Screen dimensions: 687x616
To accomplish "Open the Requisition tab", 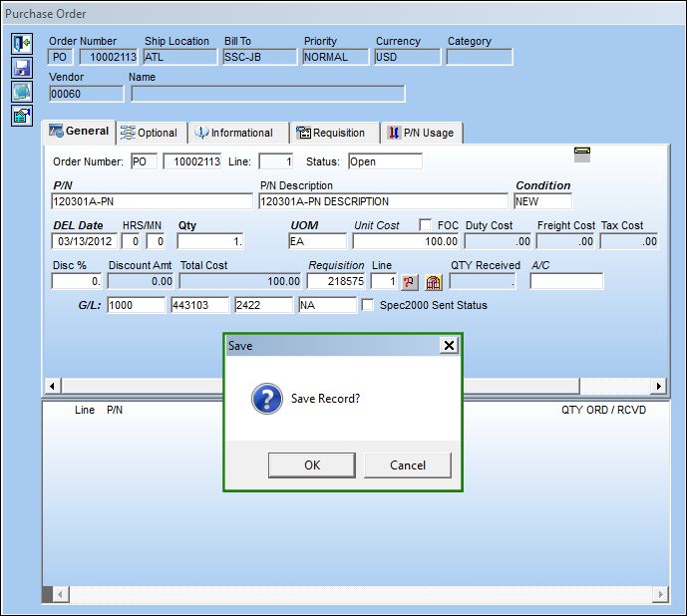I will point(334,133).
